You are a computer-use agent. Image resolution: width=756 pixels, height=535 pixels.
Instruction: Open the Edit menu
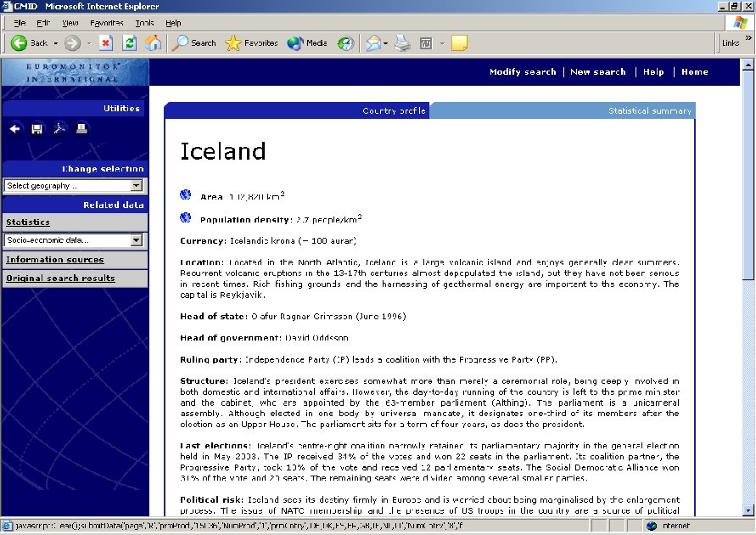(x=43, y=23)
